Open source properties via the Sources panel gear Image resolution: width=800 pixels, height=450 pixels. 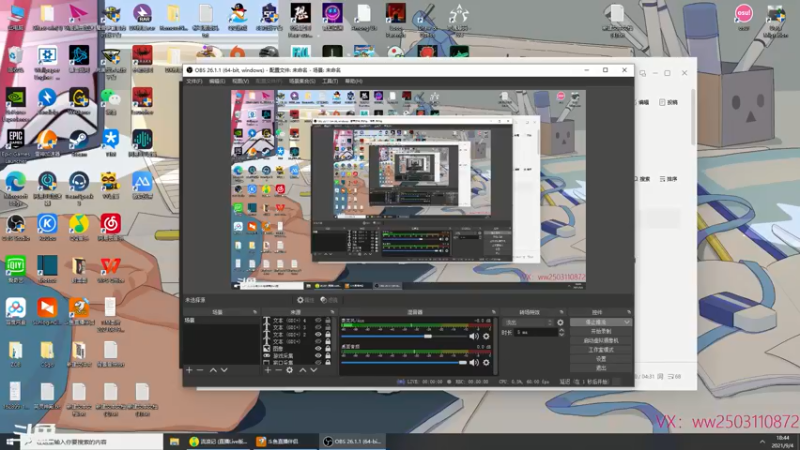(289, 370)
